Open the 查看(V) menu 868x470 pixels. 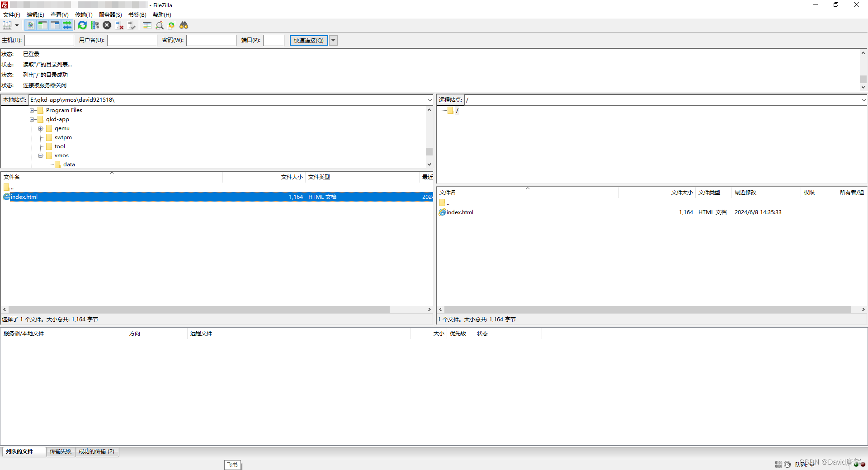click(59, 15)
